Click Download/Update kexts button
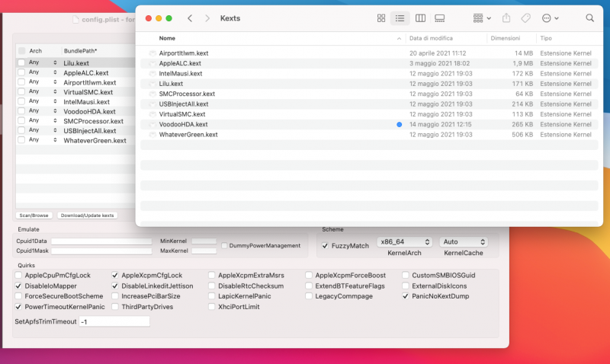Screen dimensions: 610x364 tap(87, 216)
